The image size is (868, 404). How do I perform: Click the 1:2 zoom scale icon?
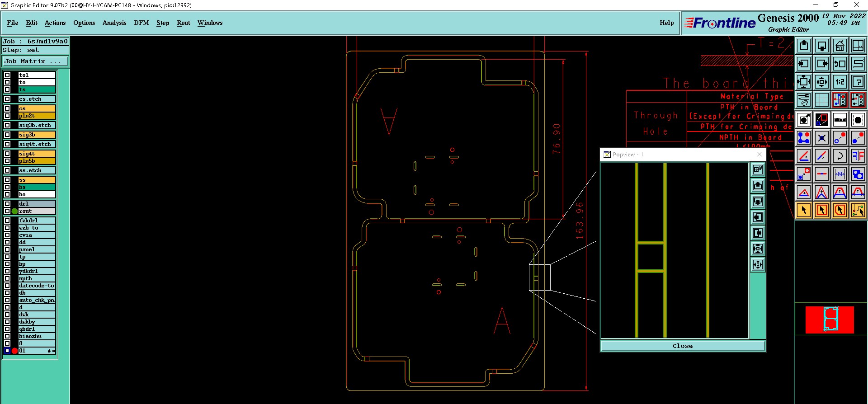(x=840, y=82)
